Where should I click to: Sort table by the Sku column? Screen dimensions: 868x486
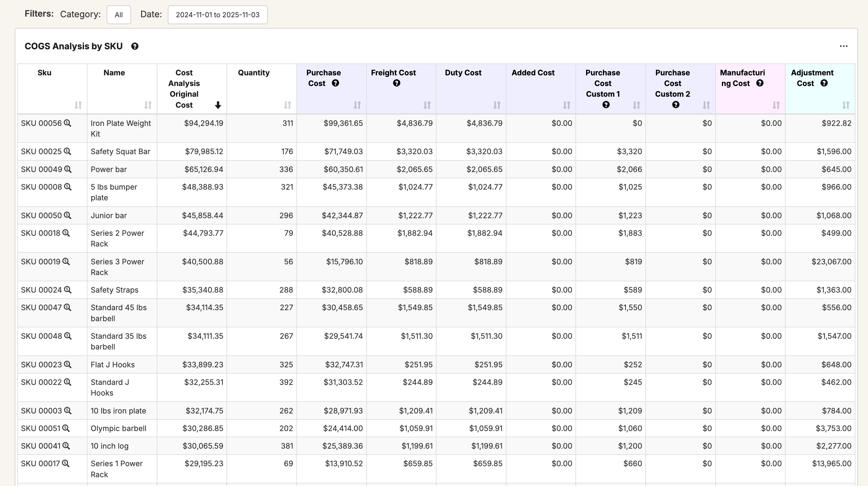coord(78,105)
